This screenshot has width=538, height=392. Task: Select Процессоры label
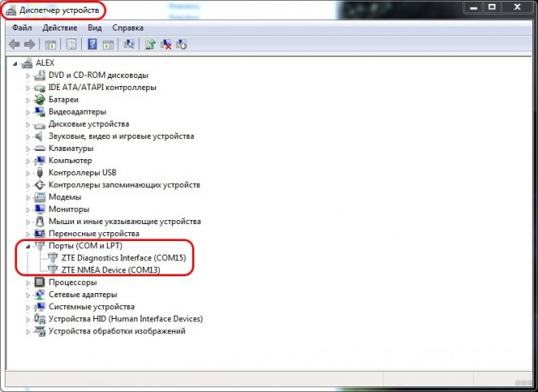click(73, 283)
